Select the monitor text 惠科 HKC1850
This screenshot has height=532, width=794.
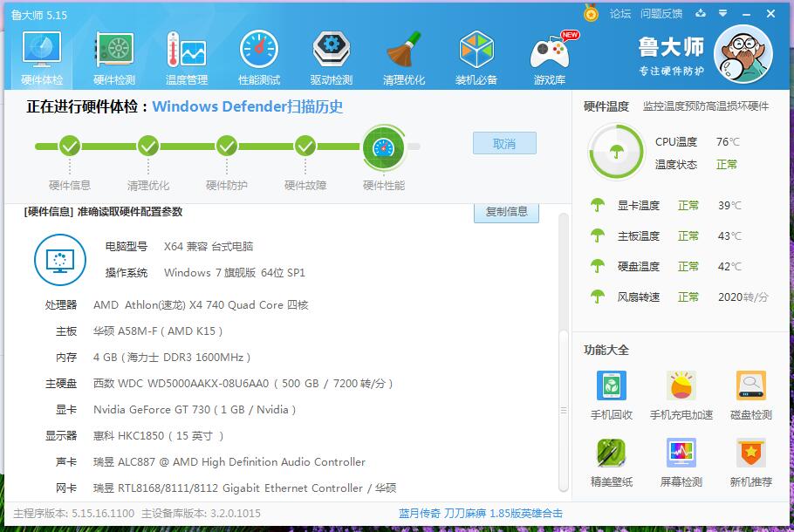pos(159,436)
